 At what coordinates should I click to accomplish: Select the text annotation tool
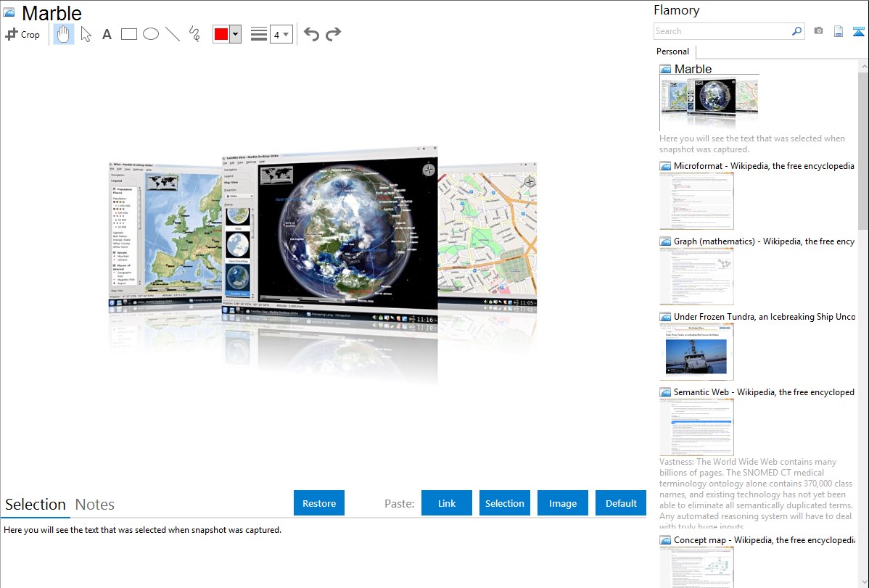(x=107, y=34)
